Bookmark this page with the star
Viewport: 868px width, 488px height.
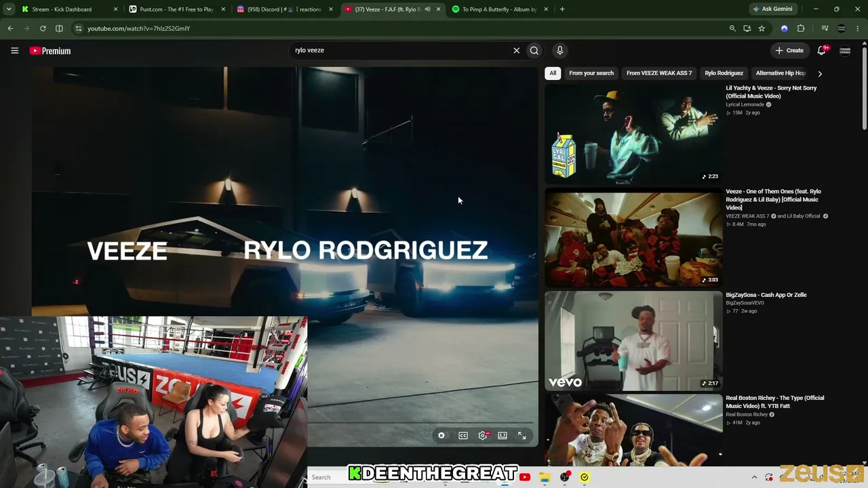click(x=762, y=28)
